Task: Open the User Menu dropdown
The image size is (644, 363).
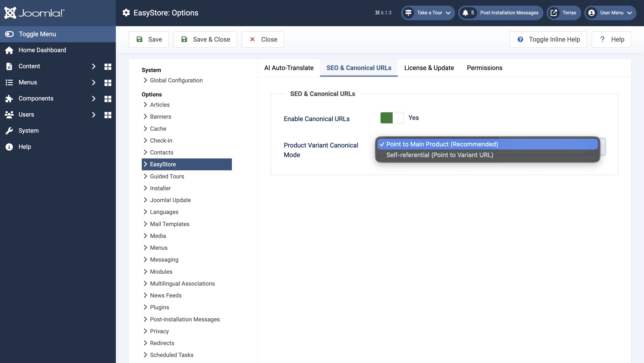Action: pyautogui.click(x=610, y=13)
